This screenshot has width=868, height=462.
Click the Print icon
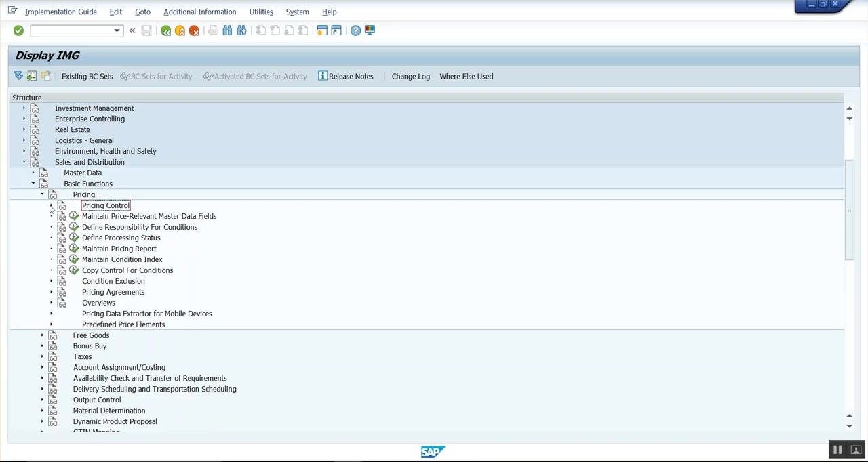pyautogui.click(x=213, y=30)
